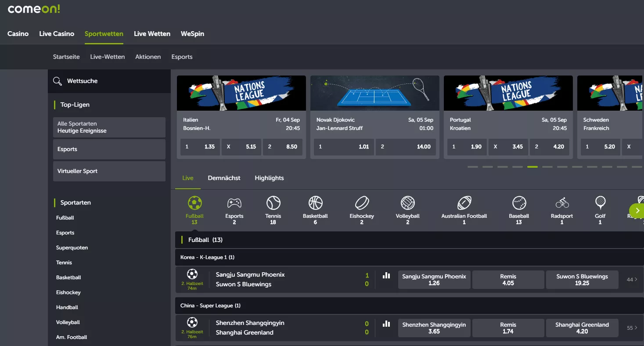Select the Radsport bicycle icon
The width and height of the screenshot is (644, 346).
[562, 203]
